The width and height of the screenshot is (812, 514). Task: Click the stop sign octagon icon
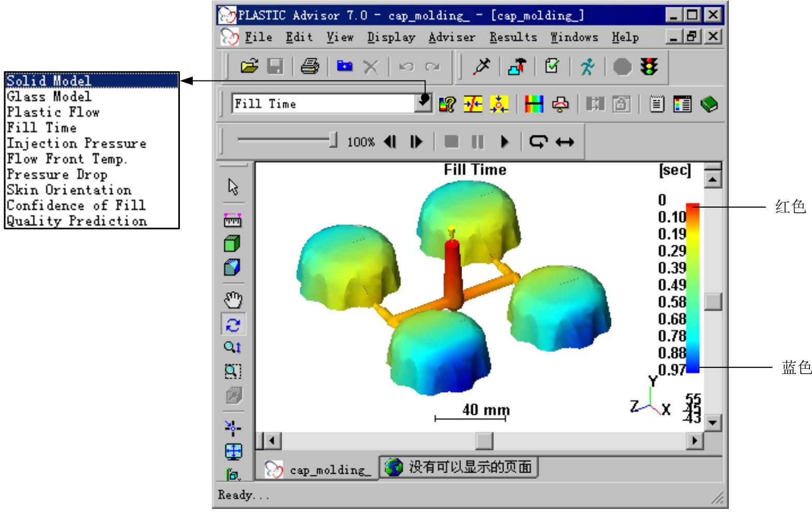pyautogui.click(x=622, y=67)
